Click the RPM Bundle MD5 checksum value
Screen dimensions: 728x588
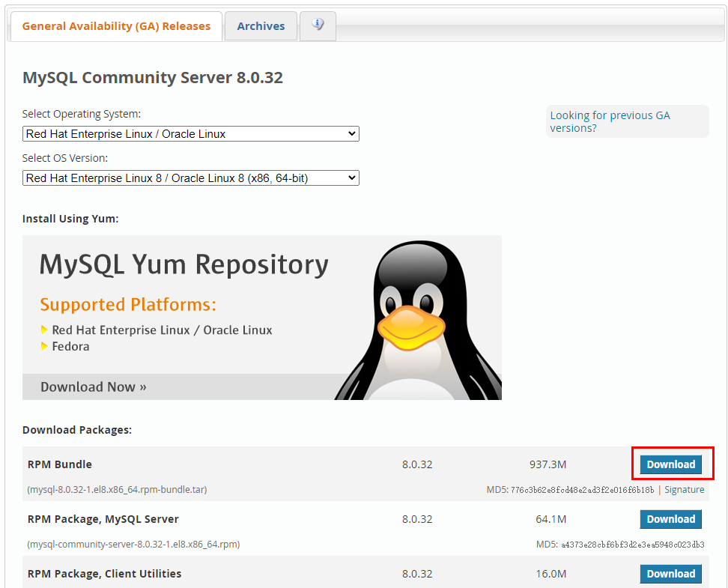[583, 490]
